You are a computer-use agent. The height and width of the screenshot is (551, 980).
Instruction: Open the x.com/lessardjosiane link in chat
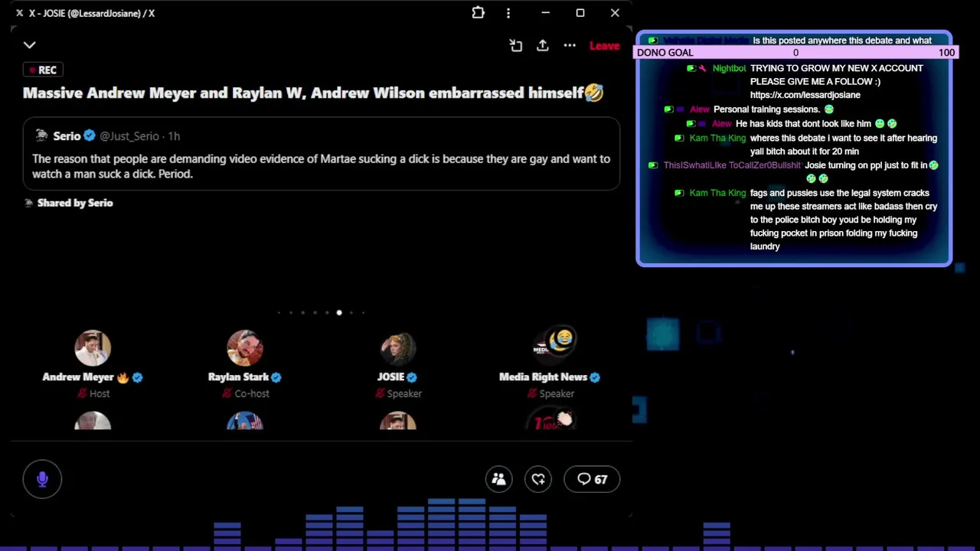(x=805, y=95)
